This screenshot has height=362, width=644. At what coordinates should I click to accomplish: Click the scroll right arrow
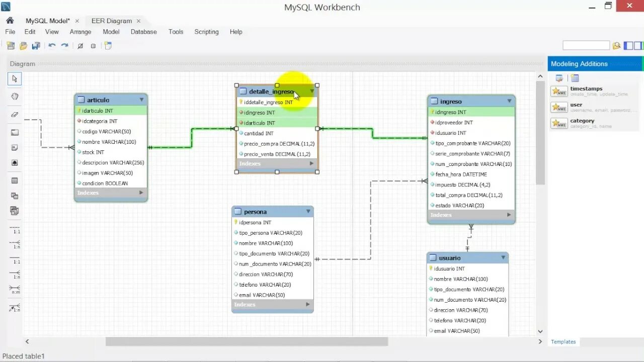click(540, 341)
